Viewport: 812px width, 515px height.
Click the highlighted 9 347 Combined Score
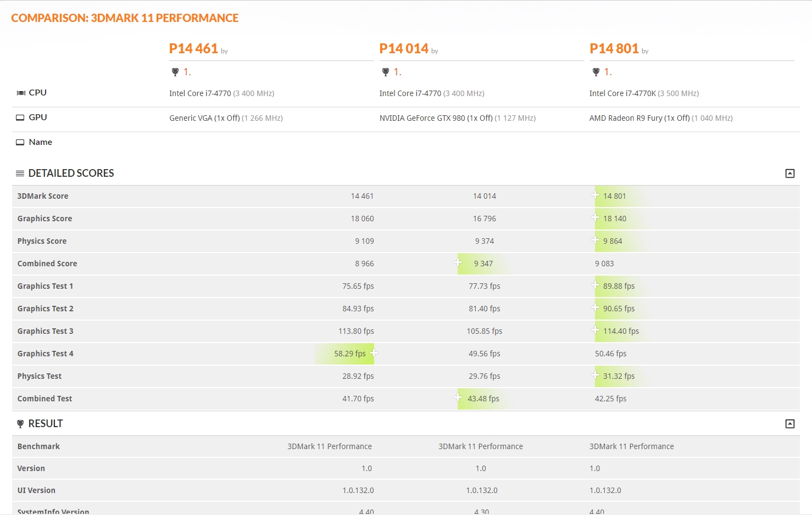click(x=483, y=264)
